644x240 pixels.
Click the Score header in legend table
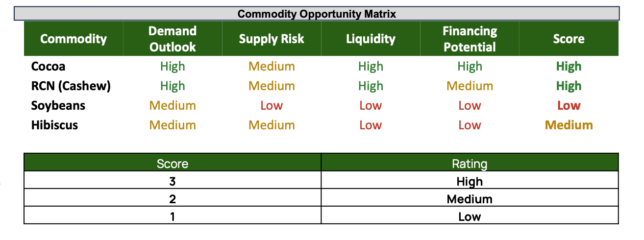[173, 163]
